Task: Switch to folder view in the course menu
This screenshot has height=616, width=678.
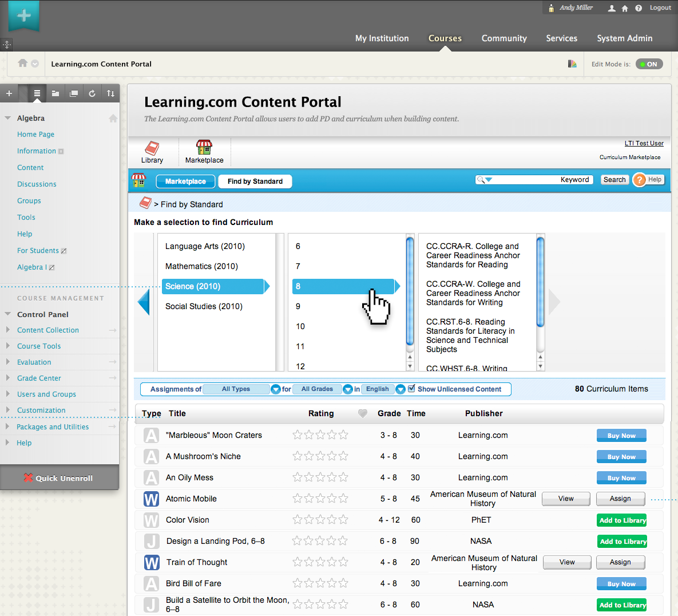Action: [x=55, y=93]
